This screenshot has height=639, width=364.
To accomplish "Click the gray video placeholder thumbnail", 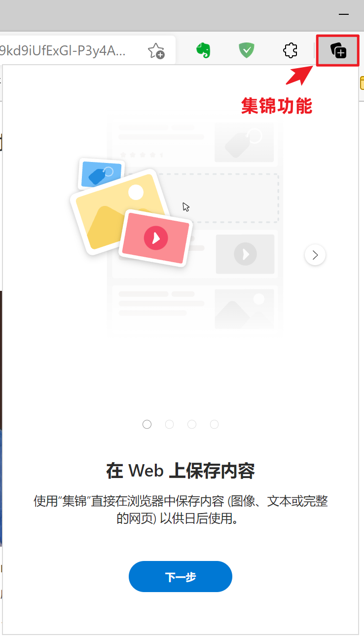I will coord(245,254).
